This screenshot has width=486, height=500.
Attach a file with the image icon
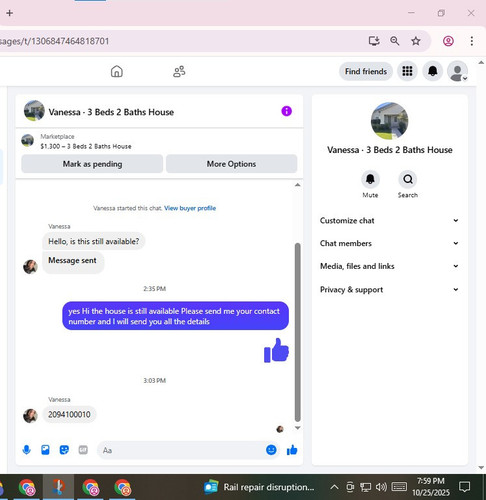click(x=45, y=450)
